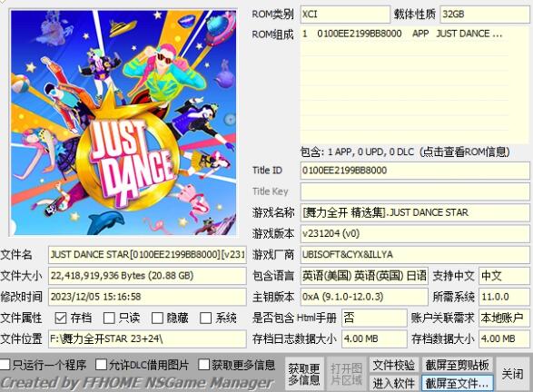The width and height of the screenshot is (533, 392).
Task: Click the 文件位置 path field
Action: 147,339
